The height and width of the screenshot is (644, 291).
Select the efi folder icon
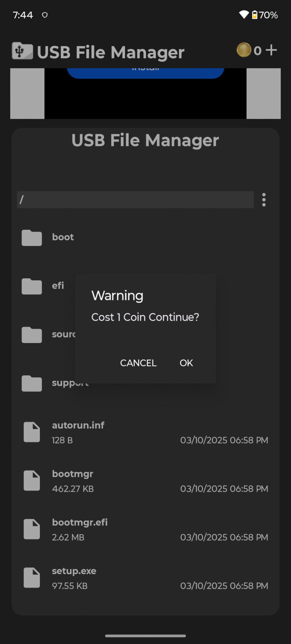tap(31, 286)
